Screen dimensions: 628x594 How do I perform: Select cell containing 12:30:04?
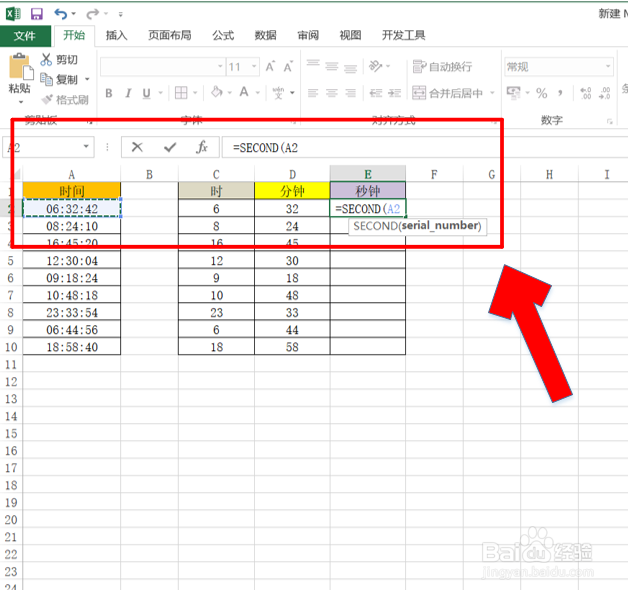[72, 261]
